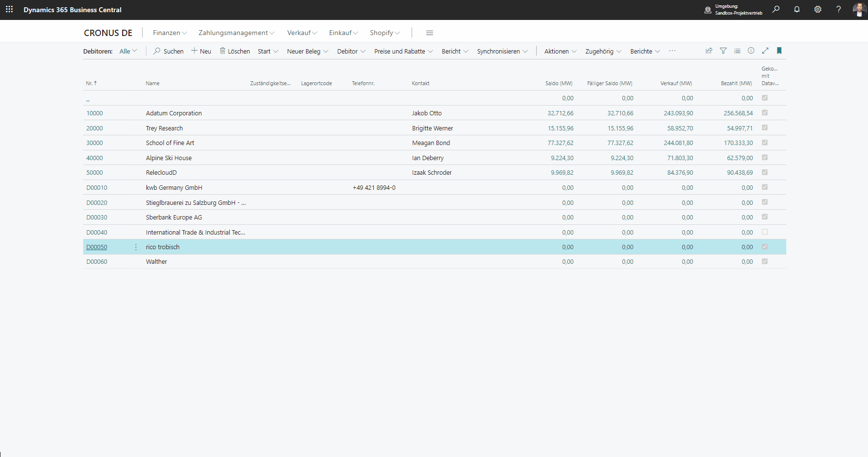
Task: Enable the unchecked box for D00040 row
Action: 765,232
